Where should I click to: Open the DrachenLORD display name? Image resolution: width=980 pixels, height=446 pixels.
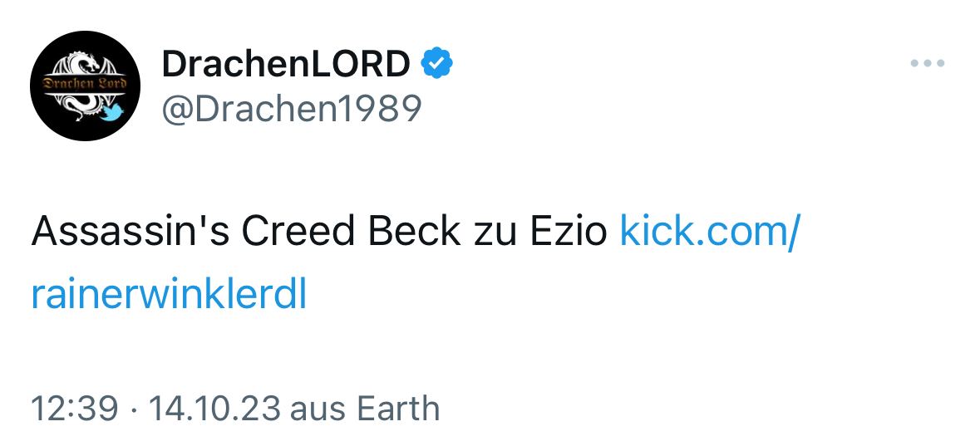point(286,63)
